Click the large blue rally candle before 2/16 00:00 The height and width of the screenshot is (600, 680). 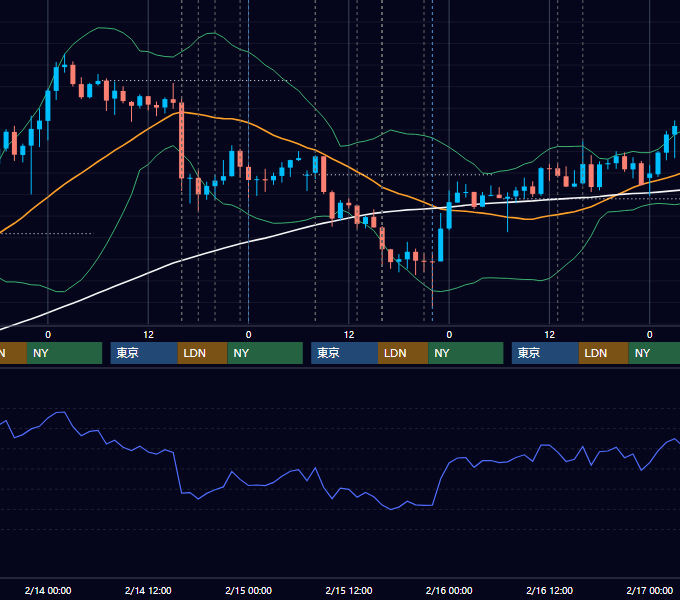tap(441, 245)
